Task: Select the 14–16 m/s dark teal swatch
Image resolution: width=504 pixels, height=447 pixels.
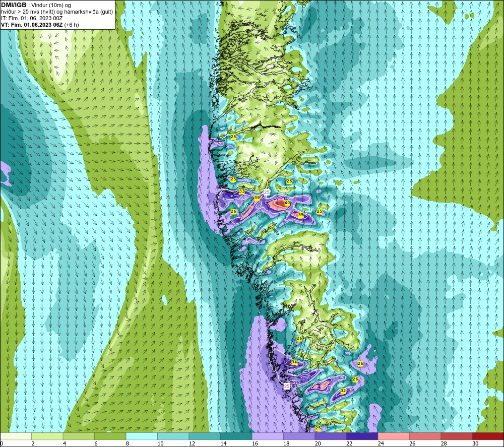Action: (236, 436)
